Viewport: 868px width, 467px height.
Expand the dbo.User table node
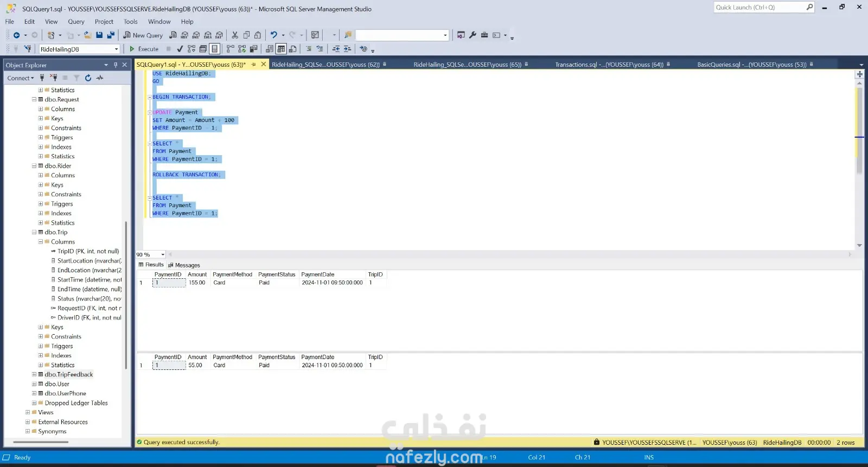(x=34, y=384)
